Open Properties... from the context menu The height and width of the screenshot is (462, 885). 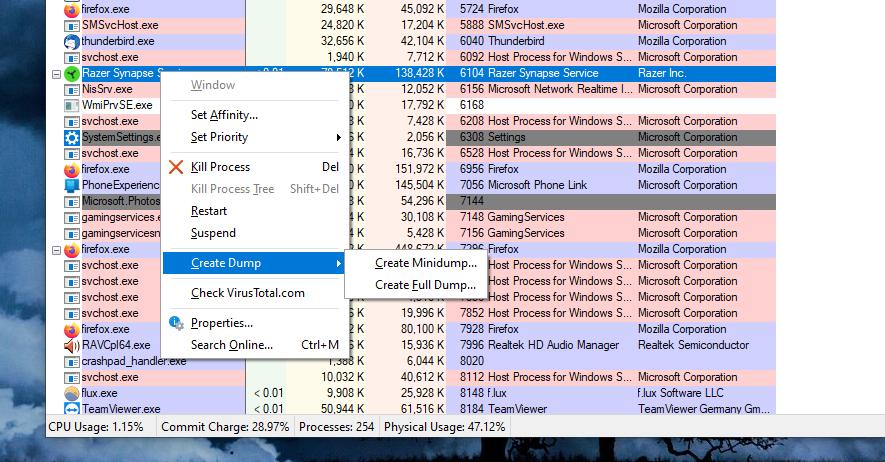pyautogui.click(x=255, y=323)
